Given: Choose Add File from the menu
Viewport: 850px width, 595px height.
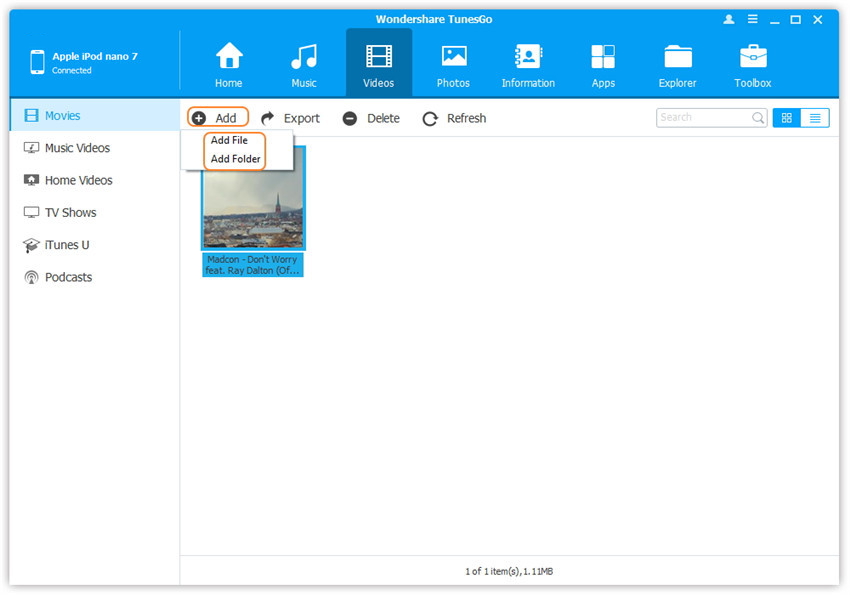Looking at the screenshot, I should [230, 141].
